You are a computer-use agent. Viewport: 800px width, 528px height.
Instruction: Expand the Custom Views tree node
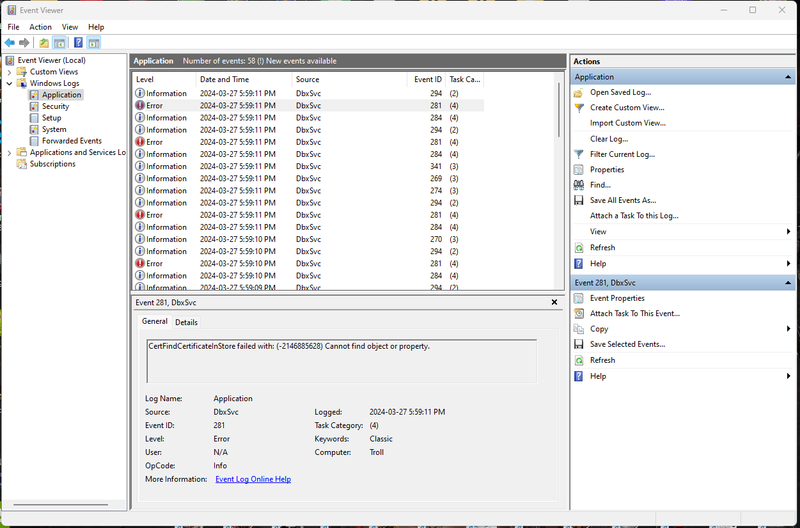pos(10,72)
